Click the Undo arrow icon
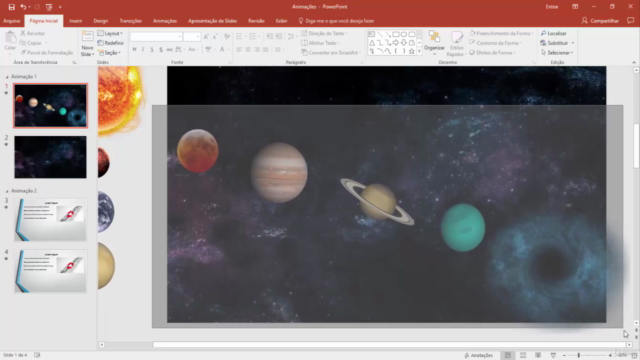Image resolution: width=640 pixels, height=360 pixels. click(23, 7)
